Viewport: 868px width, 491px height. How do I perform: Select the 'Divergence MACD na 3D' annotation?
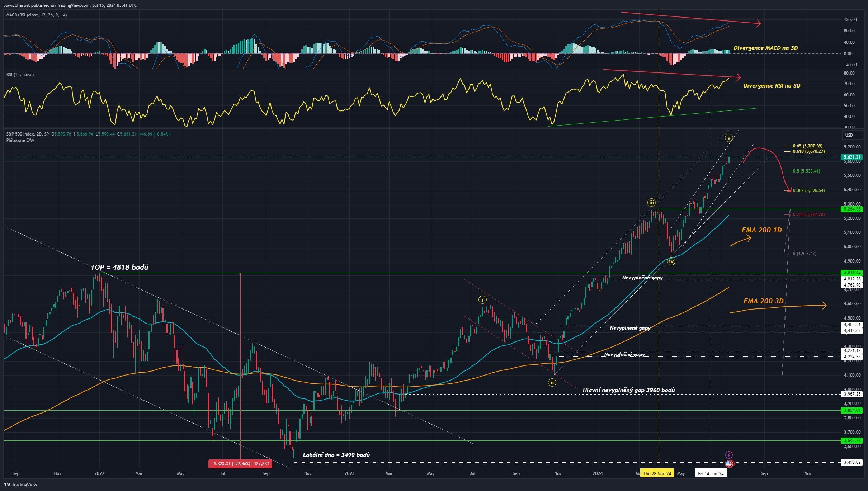(x=765, y=48)
